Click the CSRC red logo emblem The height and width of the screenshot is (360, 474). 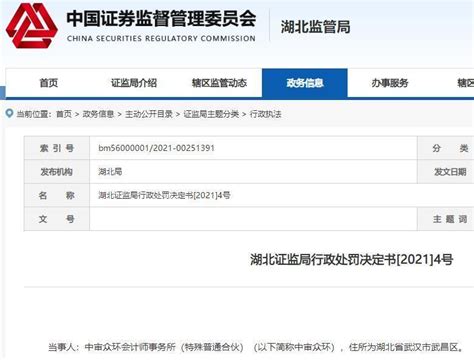tap(32, 26)
